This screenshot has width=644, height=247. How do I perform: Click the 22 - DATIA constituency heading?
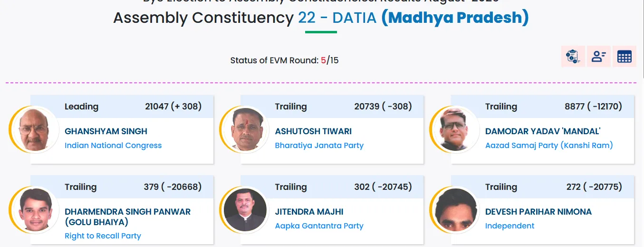coord(337,18)
